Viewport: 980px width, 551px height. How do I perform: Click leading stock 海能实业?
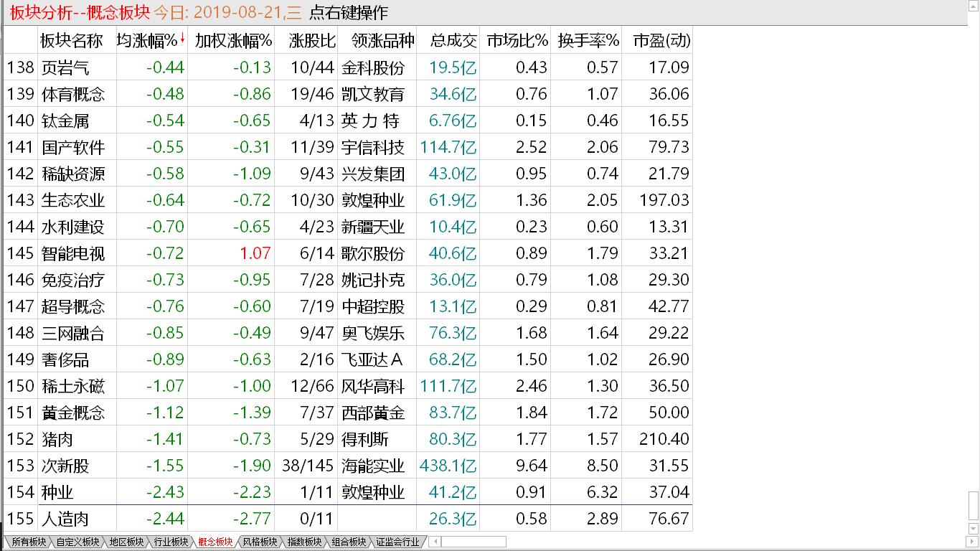coord(373,466)
